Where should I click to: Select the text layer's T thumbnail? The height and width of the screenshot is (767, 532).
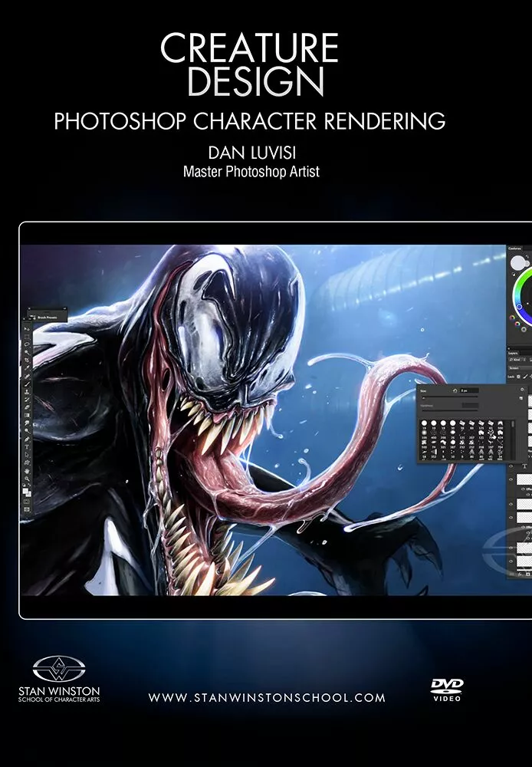[524, 466]
